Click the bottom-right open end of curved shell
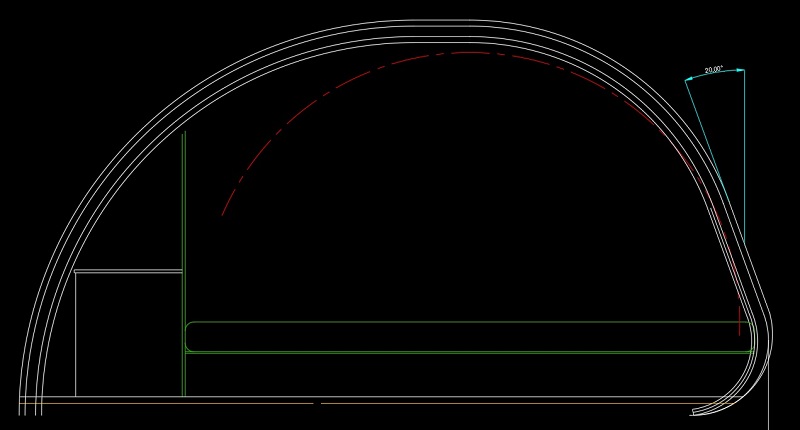This screenshot has height=430, width=800. click(x=696, y=412)
